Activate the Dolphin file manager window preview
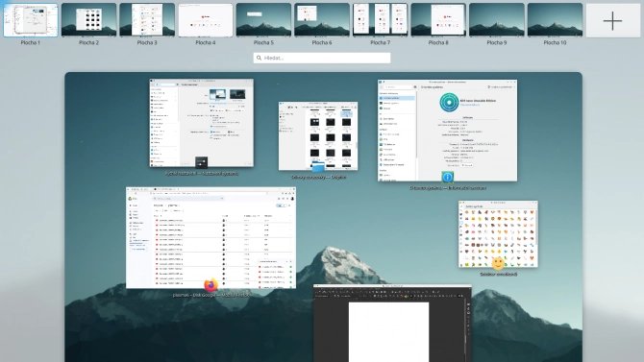Screen dimensions: 644x362 [x=318, y=135]
